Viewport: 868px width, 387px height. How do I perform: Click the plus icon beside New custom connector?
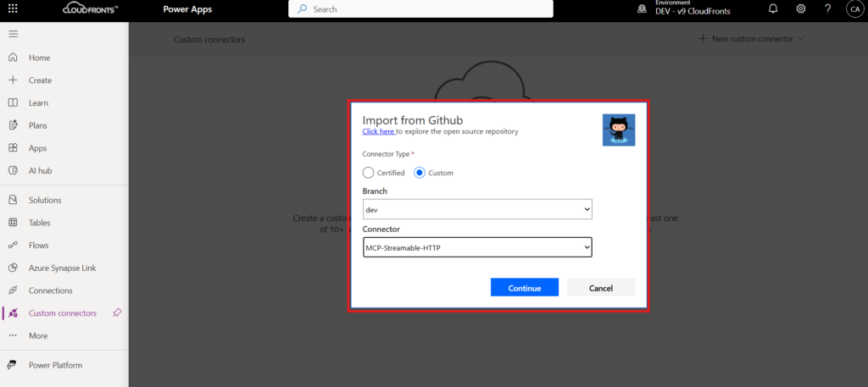[703, 39]
